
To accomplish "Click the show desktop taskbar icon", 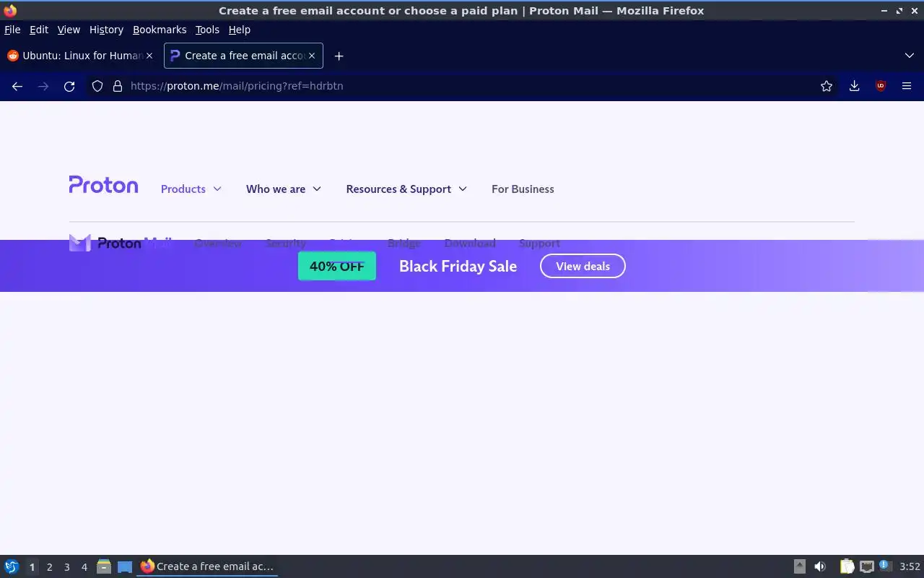I will point(125,566).
